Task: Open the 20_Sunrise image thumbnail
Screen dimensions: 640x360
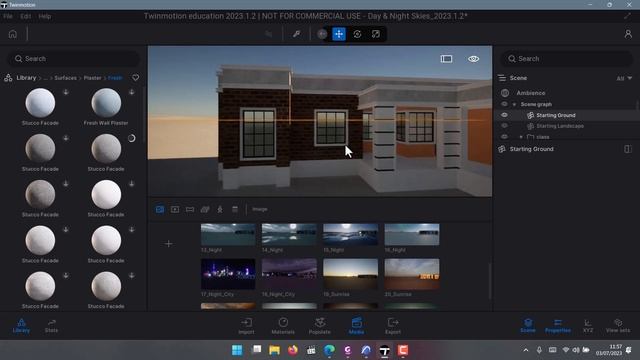Action: [x=412, y=274]
